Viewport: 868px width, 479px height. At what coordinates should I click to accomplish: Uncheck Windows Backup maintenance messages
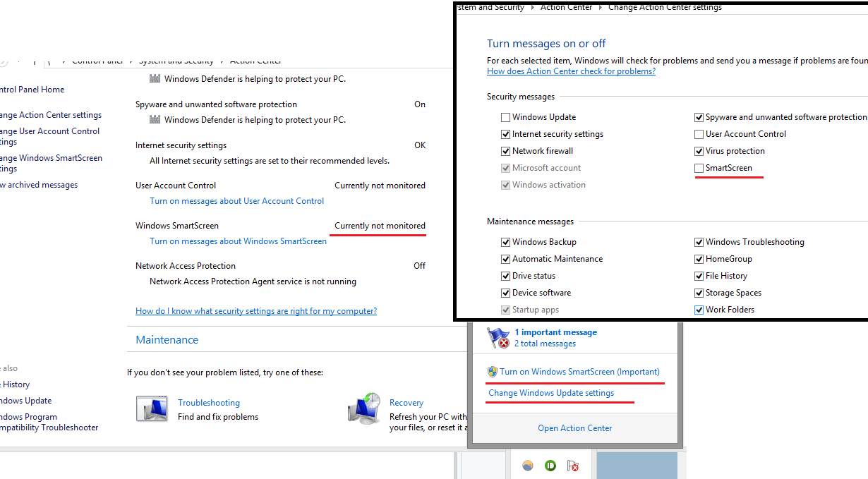[505, 242]
